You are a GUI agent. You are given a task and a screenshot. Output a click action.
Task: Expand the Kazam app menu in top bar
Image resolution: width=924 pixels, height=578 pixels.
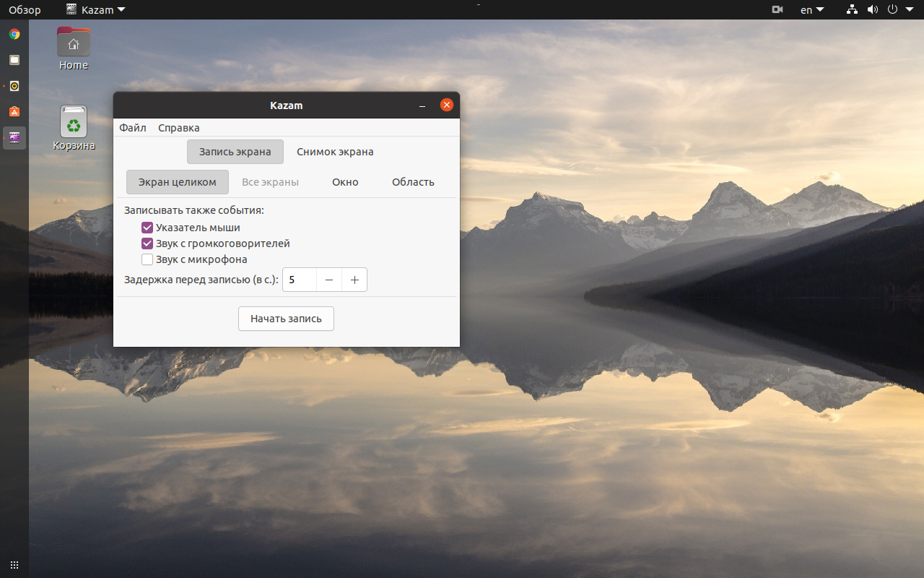(x=95, y=10)
